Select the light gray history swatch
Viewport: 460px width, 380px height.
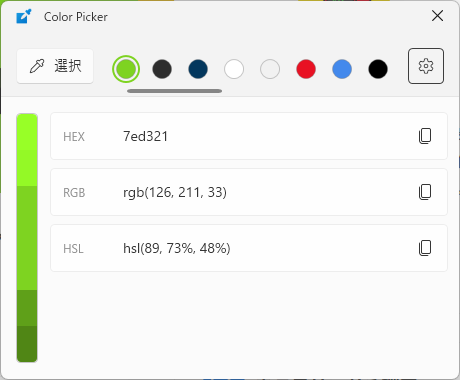click(x=270, y=69)
